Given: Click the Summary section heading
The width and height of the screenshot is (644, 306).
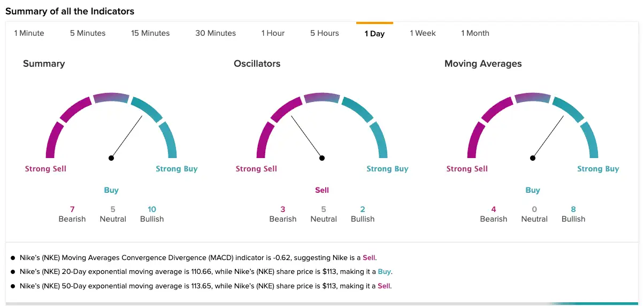Looking at the screenshot, I should coord(44,64).
